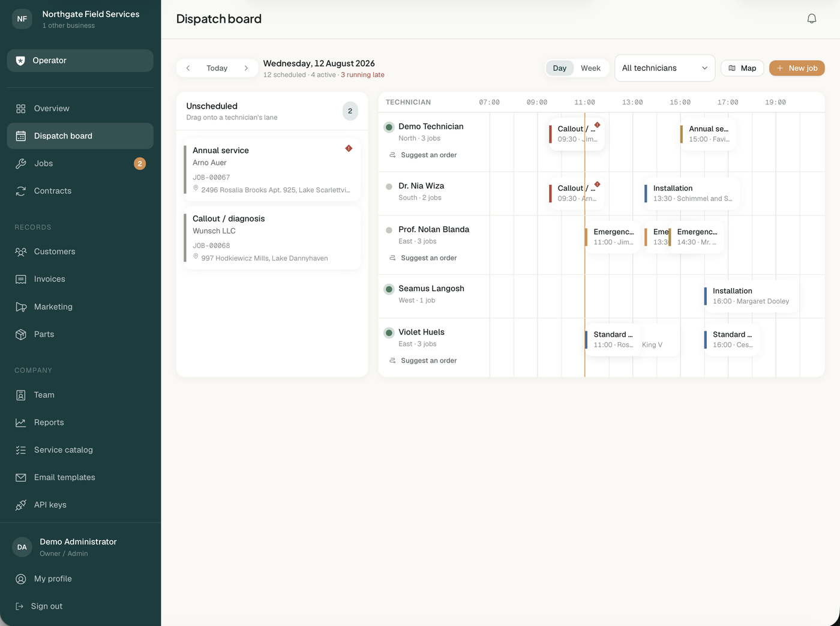Screen dimensions: 840x626
Task: Click the Email templates envelope icon
Action: [x=21, y=478]
